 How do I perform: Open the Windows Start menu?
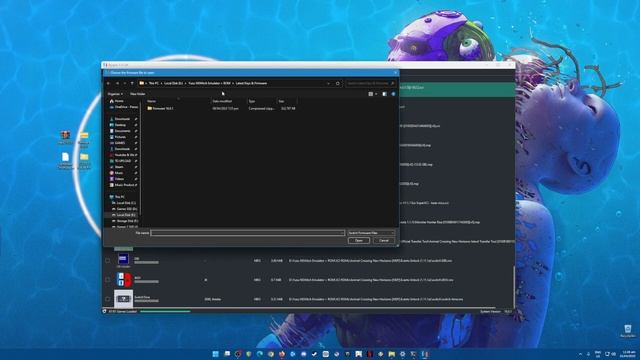[216, 354]
